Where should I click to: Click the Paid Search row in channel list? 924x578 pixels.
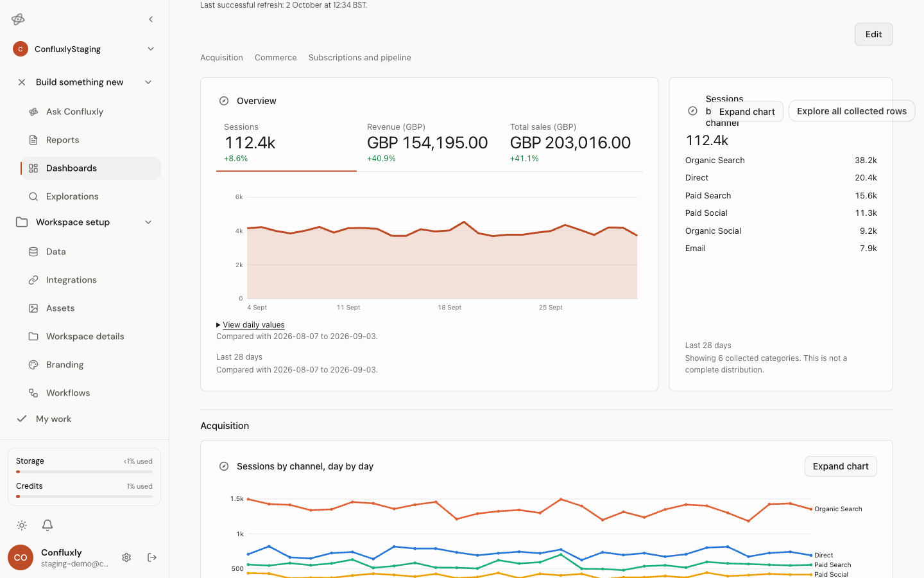point(781,196)
